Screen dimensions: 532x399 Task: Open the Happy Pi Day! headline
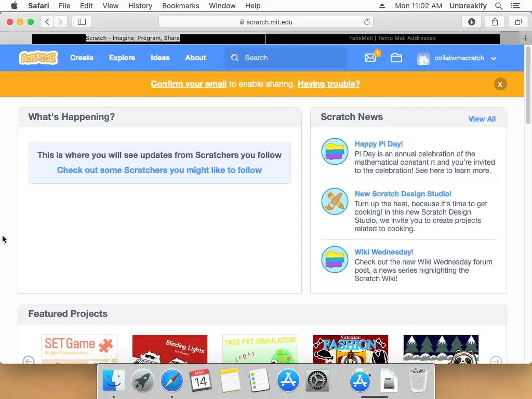pyautogui.click(x=379, y=144)
